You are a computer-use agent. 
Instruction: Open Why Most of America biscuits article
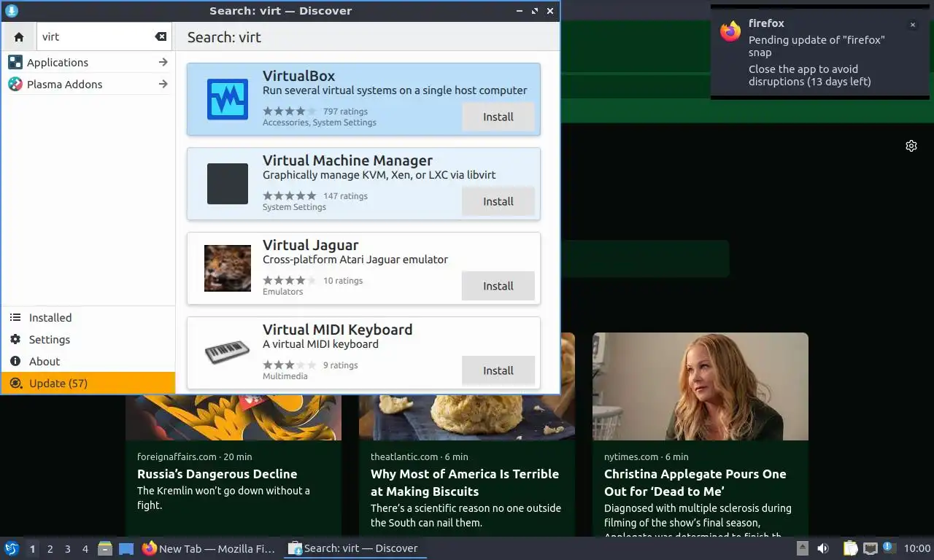[x=465, y=483]
